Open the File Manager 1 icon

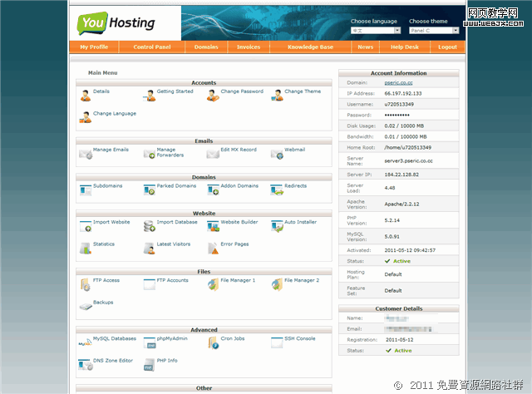[213, 284]
